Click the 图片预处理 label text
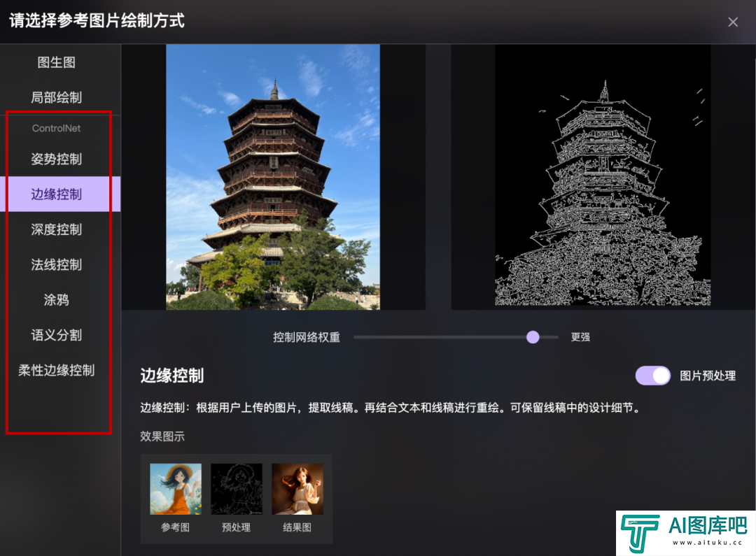 pyautogui.click(x=708, y=376)
